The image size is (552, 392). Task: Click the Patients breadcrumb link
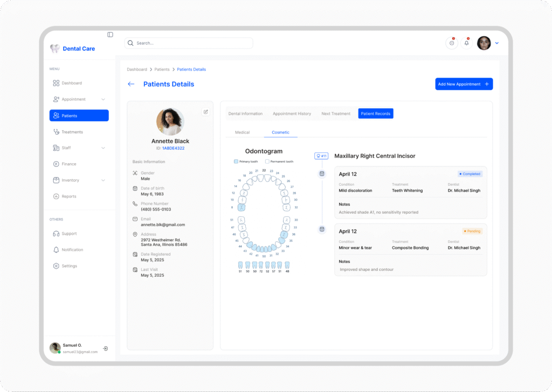point(162,69)
